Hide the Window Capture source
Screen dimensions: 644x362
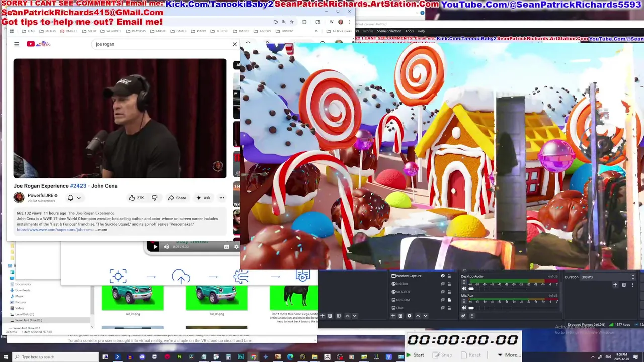click(443, 276)
